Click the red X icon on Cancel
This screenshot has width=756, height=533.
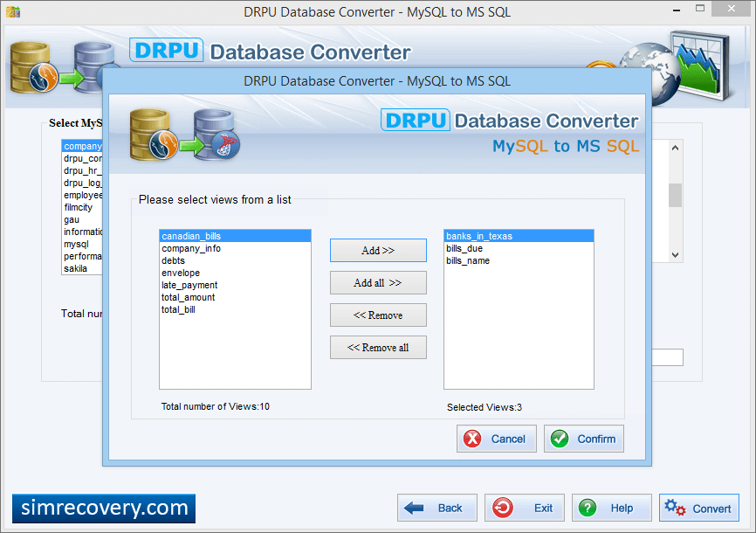tap(472, 439)
